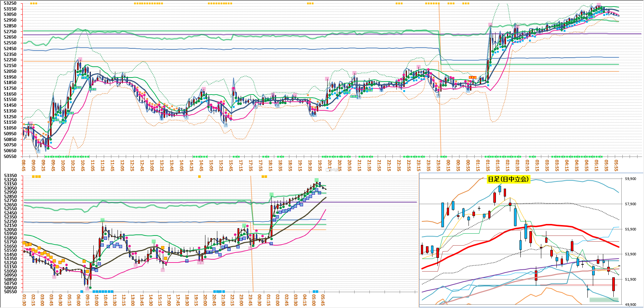The image size is (644, 308).
Task: Select the green square marker at lower-left chart peak
Action: [x=316, y=180]
